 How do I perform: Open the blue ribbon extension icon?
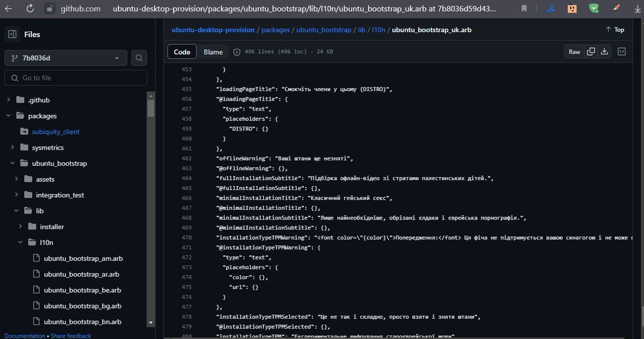(551, 8)
